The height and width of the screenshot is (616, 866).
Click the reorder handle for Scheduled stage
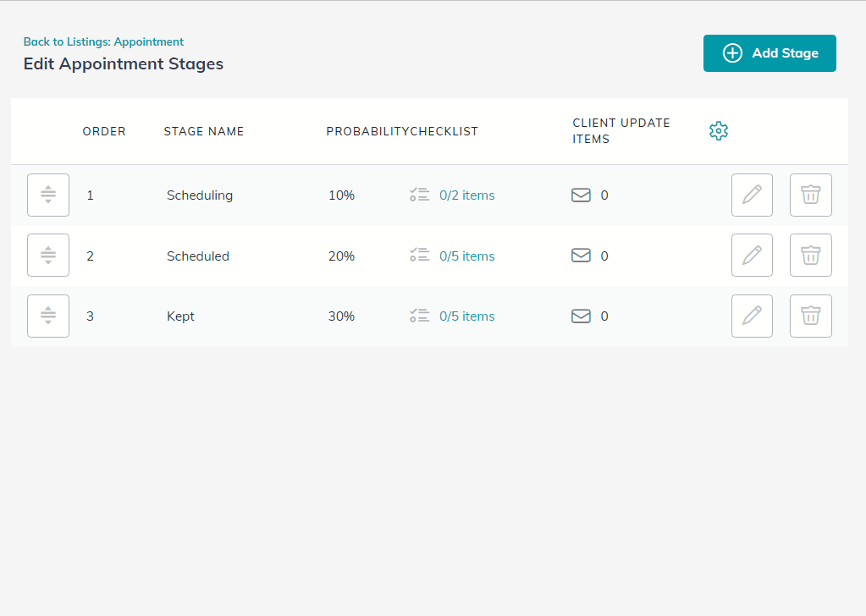pos(48,255)
